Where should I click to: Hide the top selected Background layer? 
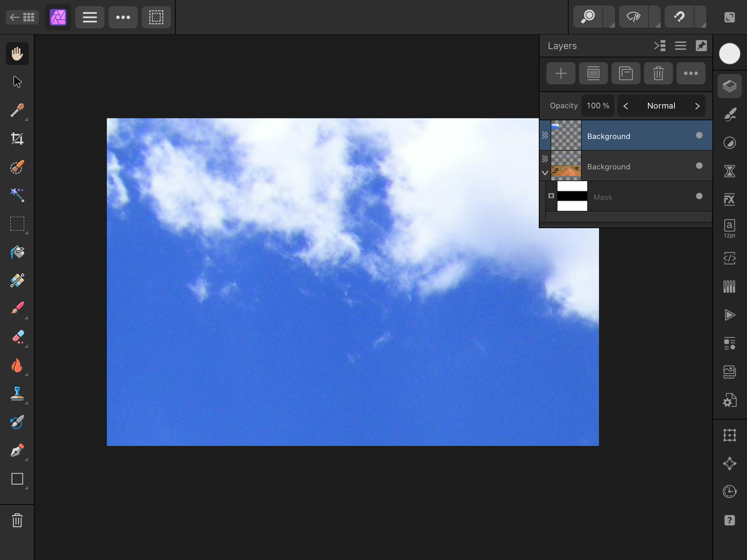pyautogui.click(x=699, y=135)
